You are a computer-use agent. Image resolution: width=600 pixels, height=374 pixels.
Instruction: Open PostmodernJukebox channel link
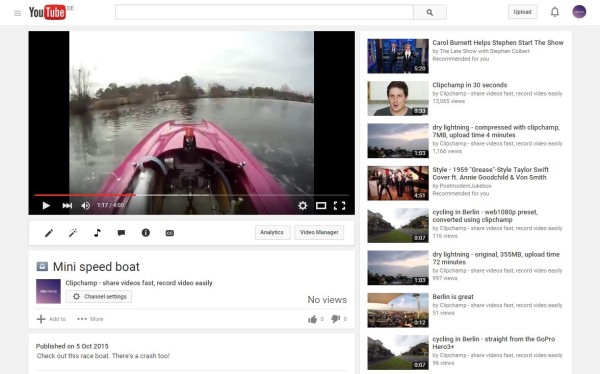tap(466, 186)
